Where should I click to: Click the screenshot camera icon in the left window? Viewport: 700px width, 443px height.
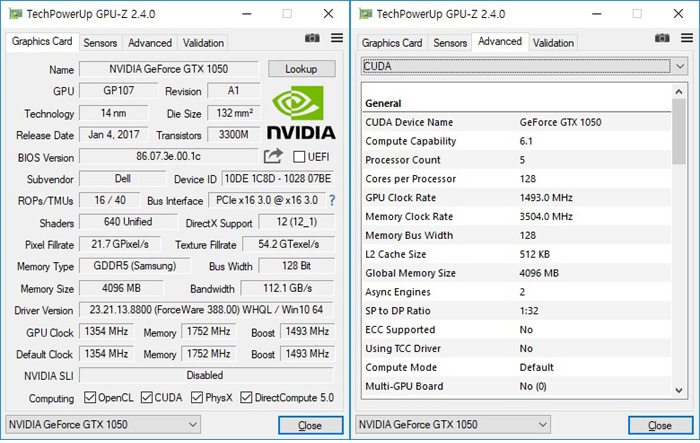click(x=312, y=38)
